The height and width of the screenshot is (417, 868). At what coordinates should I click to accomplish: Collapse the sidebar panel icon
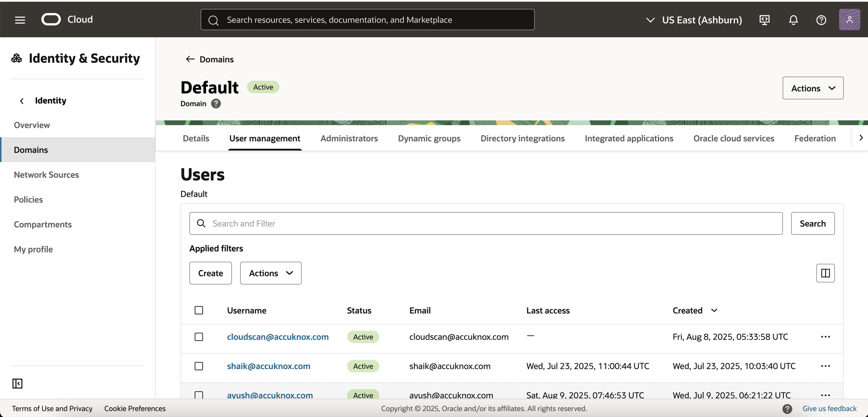pos(17,383)
